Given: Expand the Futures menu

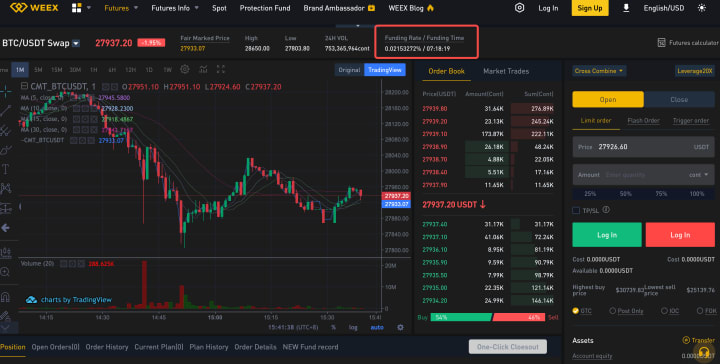Looking at the screenshot, I should (x=121, y=8).
